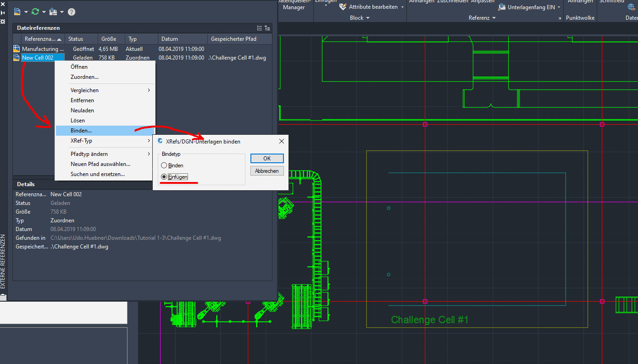Image resolution: width=638 pixels, height=364 pixels.
Task: Click Referenz panel dialog launcher arrow
Action: tap(560, 18)
